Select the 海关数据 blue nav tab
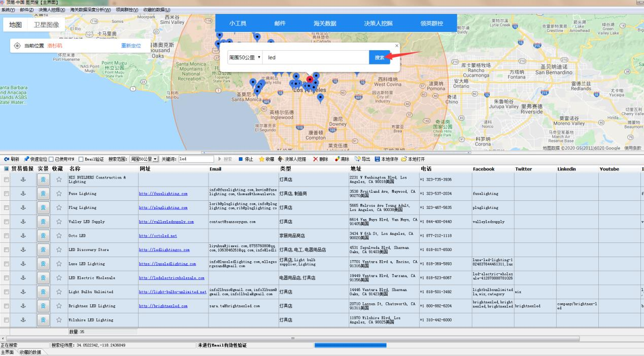The image size is (644, 356). 325,23
